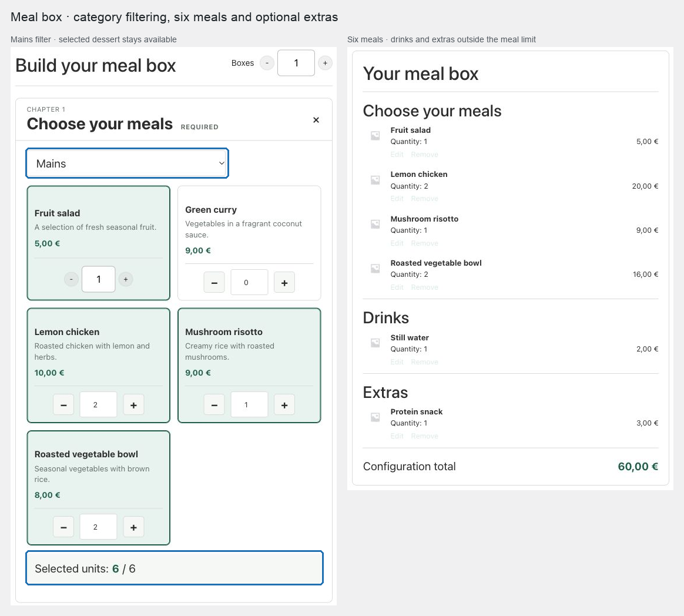Edit the Protein snack extra
This screenshot has height=616, width=684.
397,436
